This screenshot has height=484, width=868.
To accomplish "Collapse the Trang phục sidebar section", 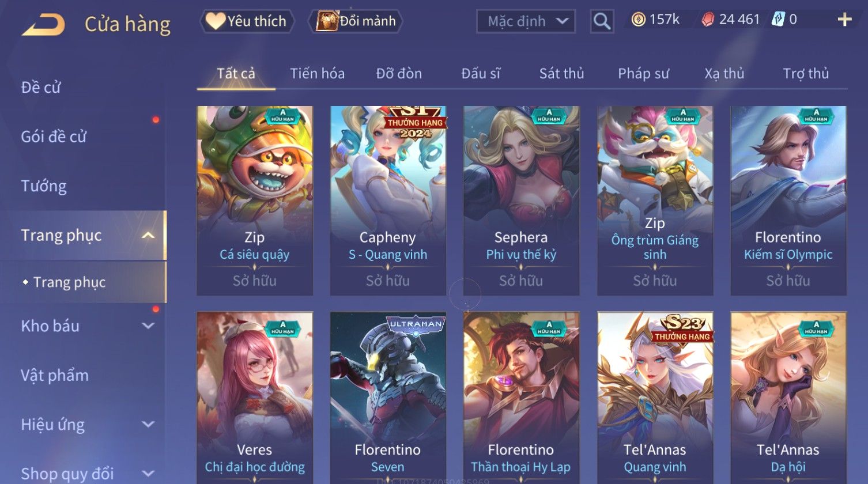I will (x=148, y=235).
